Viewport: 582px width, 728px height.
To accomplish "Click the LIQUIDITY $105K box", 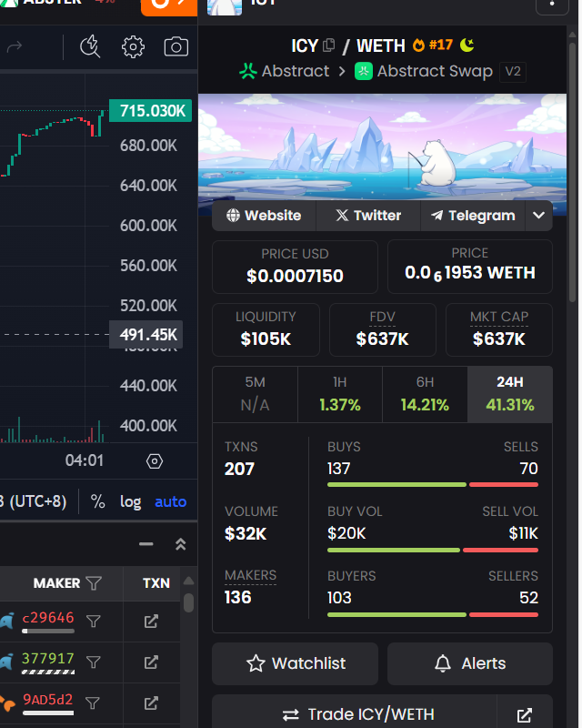I will point(266,329).
